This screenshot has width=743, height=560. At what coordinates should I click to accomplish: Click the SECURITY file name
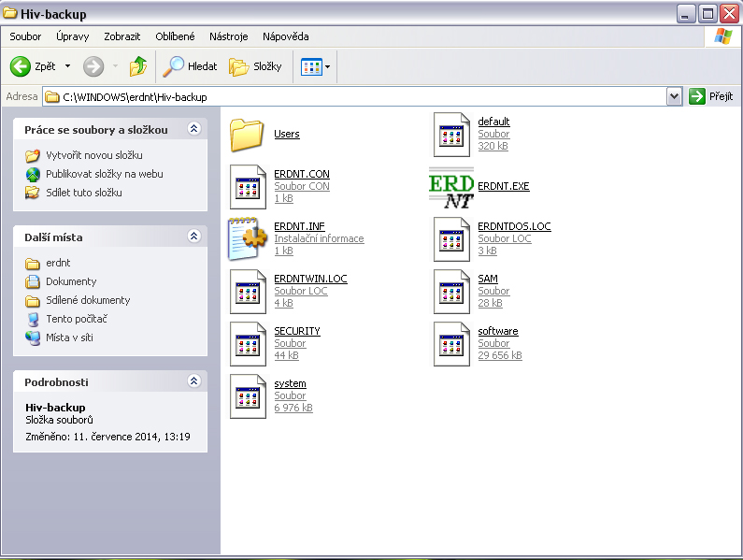click(297, 331)
